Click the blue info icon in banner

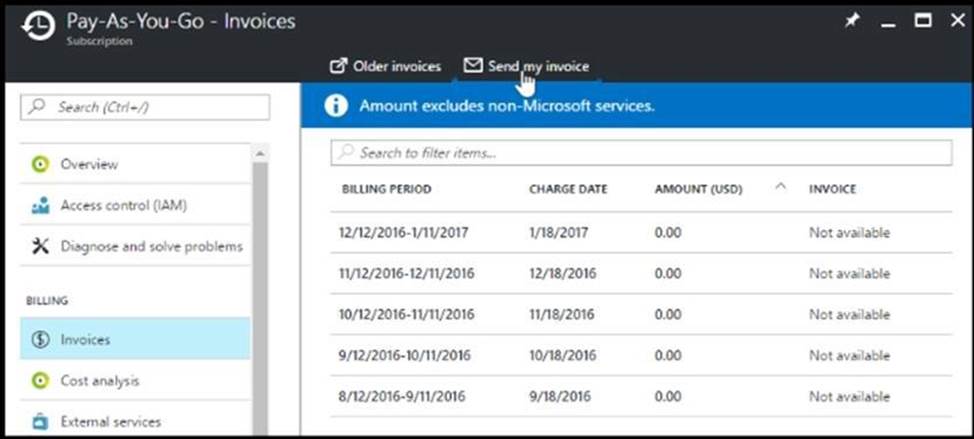[336, 105]
